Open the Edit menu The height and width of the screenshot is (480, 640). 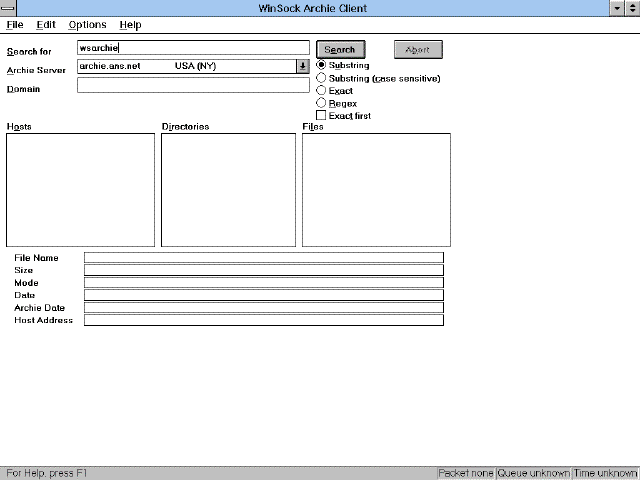click(x=46, y=25)
